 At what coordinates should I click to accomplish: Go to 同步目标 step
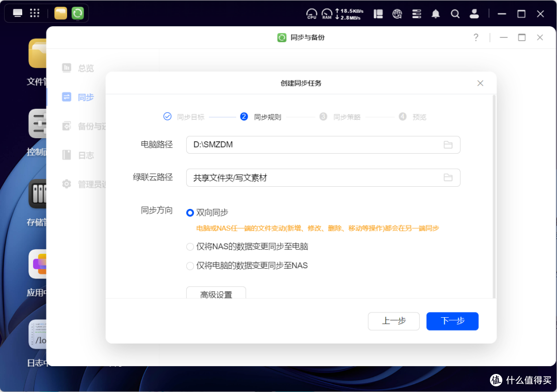tap(184, 117)
